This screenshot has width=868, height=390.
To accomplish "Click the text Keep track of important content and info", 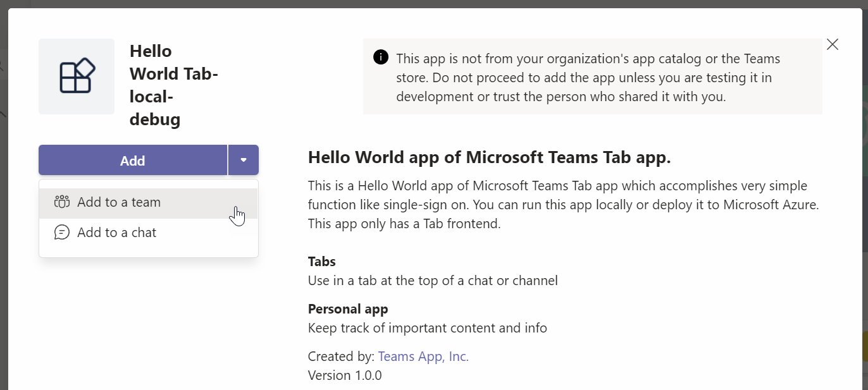I will [x=428, y=328].
